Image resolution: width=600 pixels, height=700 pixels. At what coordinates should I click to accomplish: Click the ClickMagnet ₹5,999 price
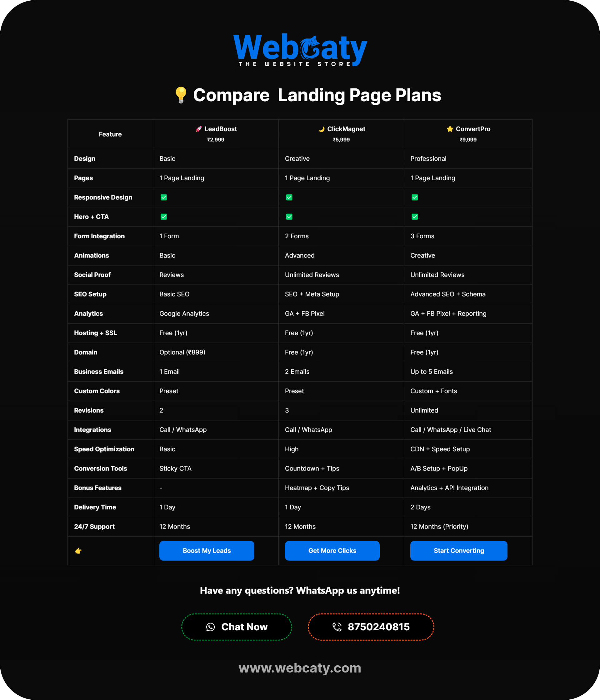(341, 140)
